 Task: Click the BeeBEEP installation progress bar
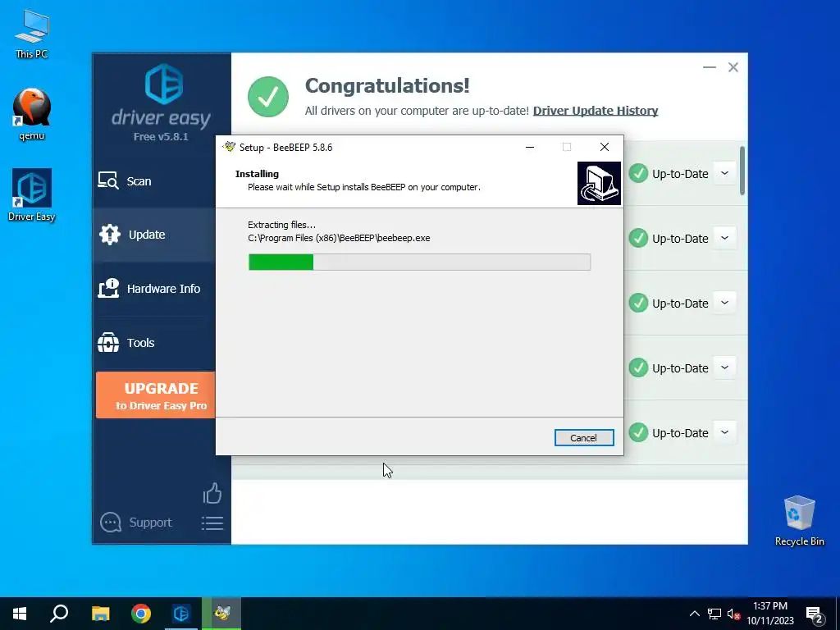click(419, 262)
